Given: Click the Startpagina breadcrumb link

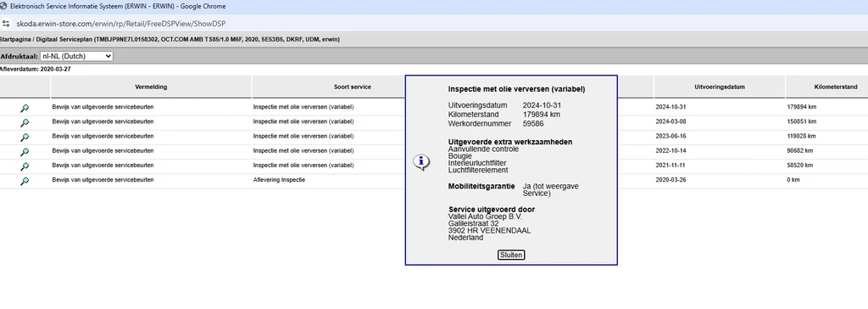Looking at the screenshot, I should [16, 39].
